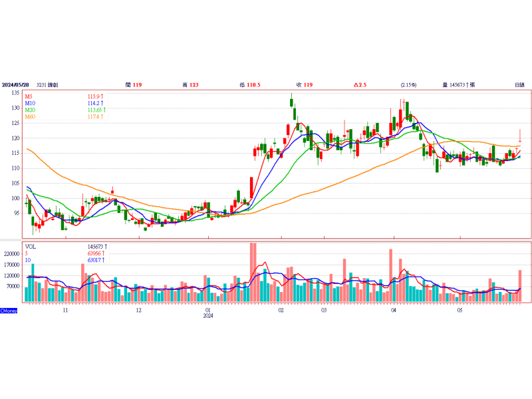Click the 日線 daily chart label
This screenshot has width=532, height=399.
coord(519,85)
